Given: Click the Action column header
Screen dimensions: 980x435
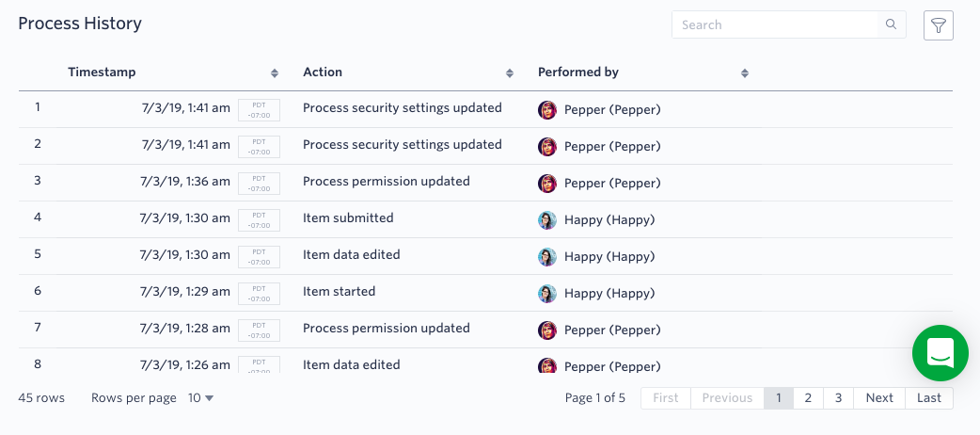Looking at the screenshot, I should point(323,72).
